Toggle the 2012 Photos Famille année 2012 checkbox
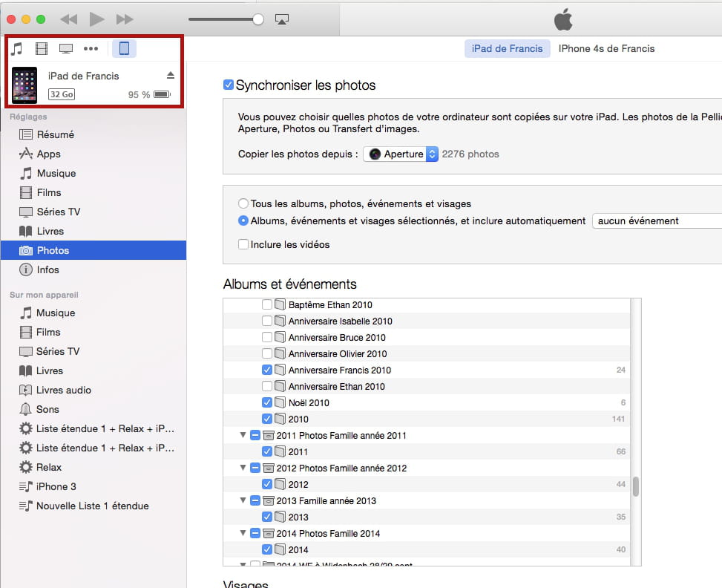This screenshot has height=588, width=722. pos(255,468)
